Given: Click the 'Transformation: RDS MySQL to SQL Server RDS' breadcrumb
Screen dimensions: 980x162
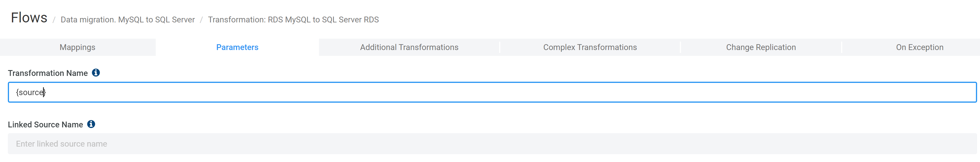Looking at the screenshot, I should [x=293, y=20].
